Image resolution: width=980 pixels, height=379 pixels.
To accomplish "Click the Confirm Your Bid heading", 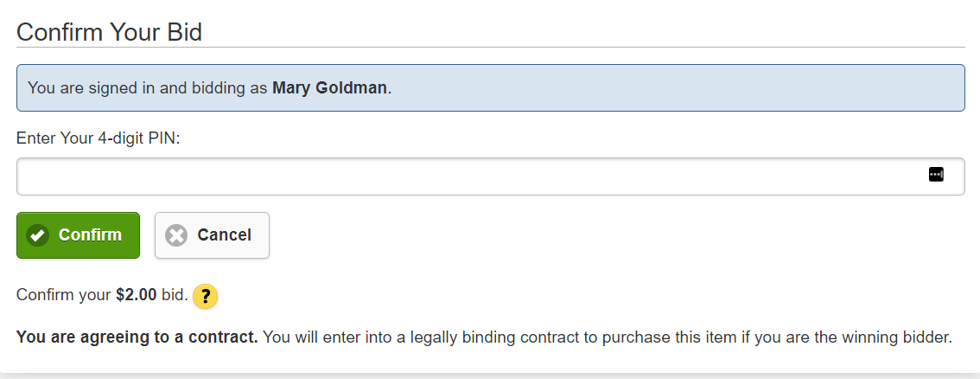I will coord(110,32).
